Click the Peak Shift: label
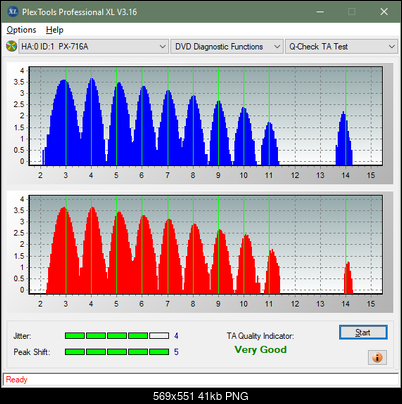The width and height of the screenshot is (402, 404). tap(32, 352)
